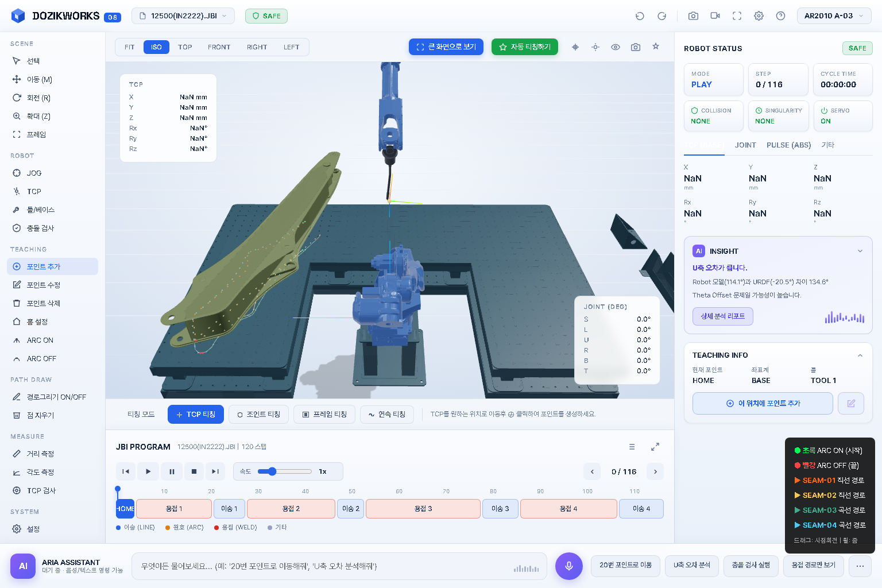Start video recording from top bar
The width and height of the screenshot is (882, 588).
(715, 16)
